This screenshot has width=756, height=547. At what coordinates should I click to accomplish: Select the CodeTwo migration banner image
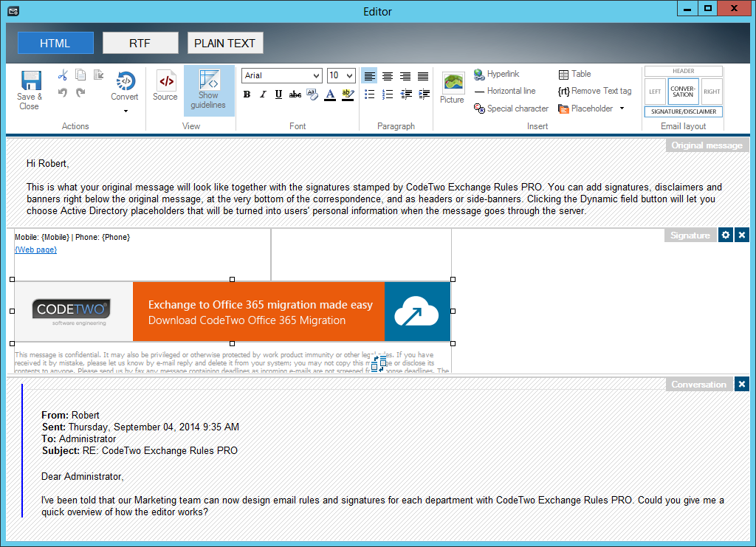pyautogui.click(x=233, y=312)
